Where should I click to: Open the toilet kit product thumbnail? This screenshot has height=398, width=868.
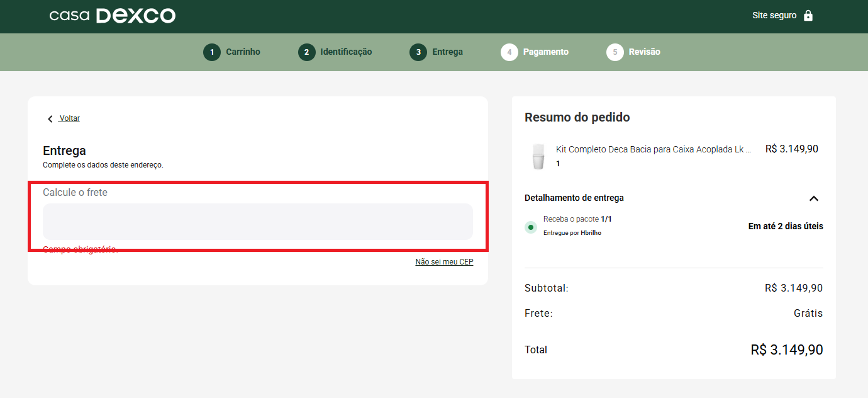538,157
